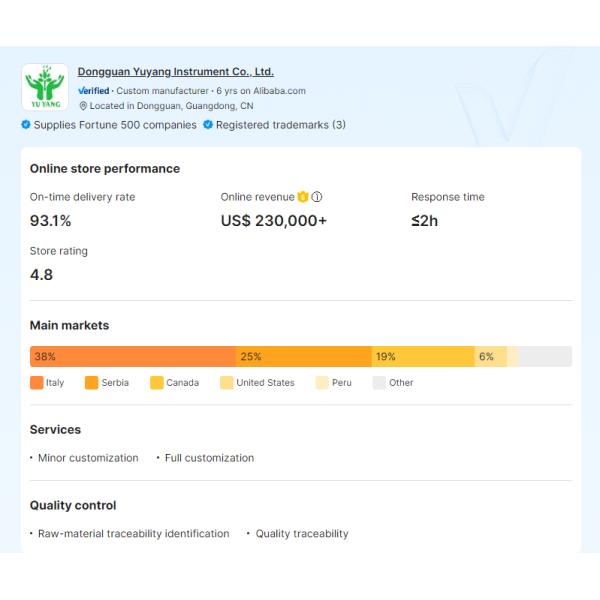Click the Registered trademarks checkmark badge
This screenshot has height=600, width=600.
coord(208,125)
